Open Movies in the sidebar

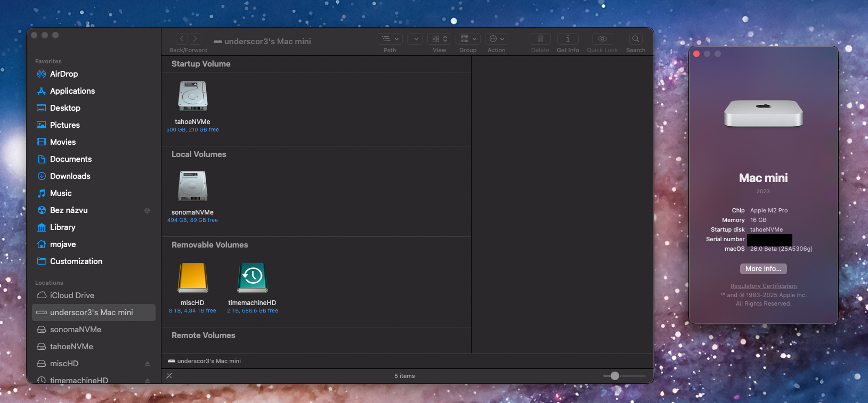click(94, 142)
